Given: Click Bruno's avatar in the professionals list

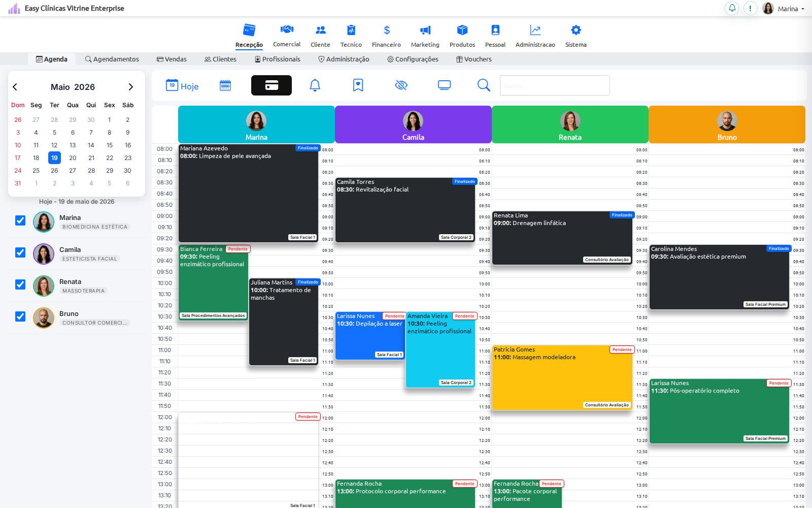Looking at the screenshot, I should (x=44, y=318).
